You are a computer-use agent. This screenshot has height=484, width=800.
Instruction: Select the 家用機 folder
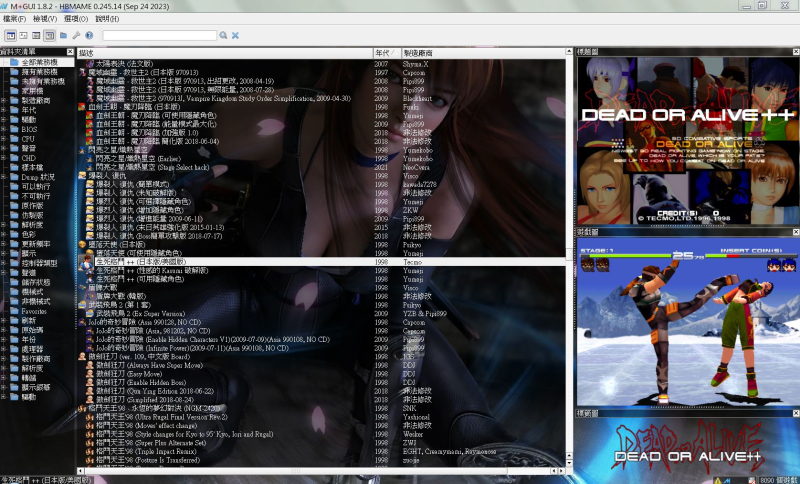point(32,91)
